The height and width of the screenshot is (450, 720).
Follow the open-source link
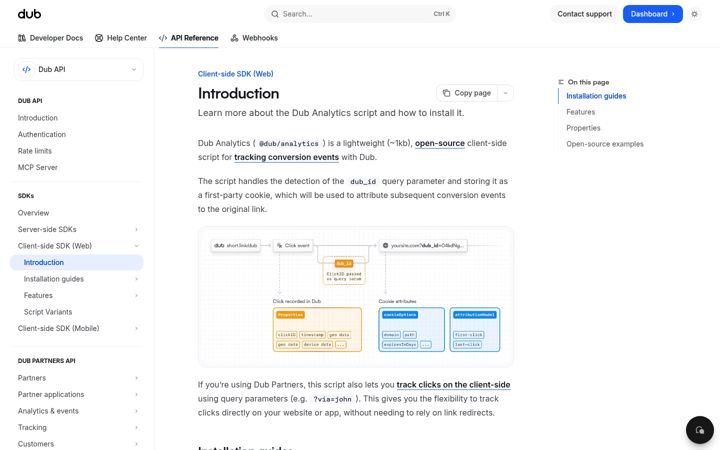coord(440,143)
